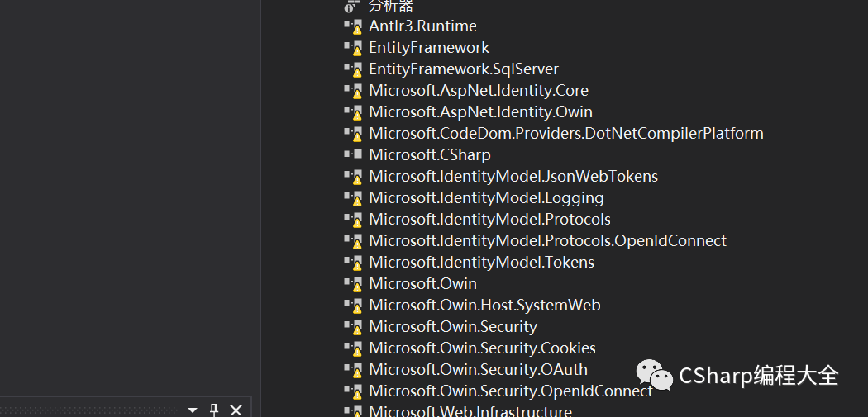
Task: Select Microsoft.AspNet.Identity.Core reference
Action: coord(479,91)
